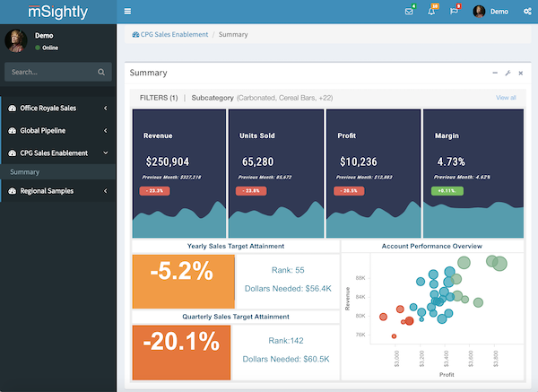Open the bell alerts icon

coord(431,12)
